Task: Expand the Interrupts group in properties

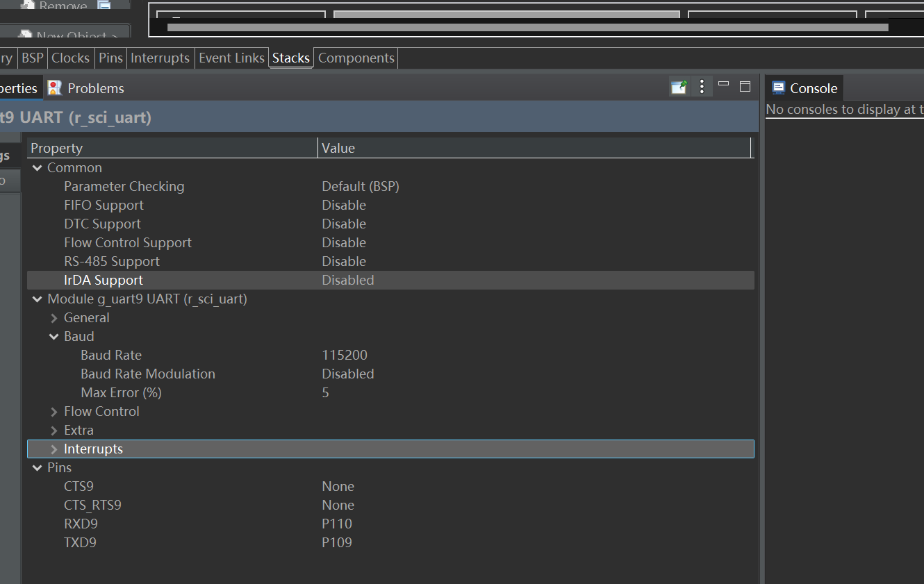Action: 54,449
